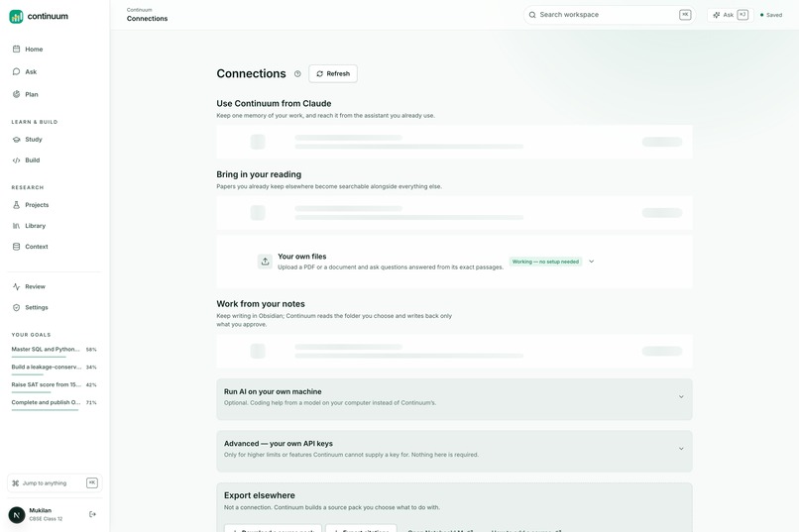The height and width of the screenshot is (532, 799).
Task: Click the command icon in Jump to anything
Action: click(15, 483)
